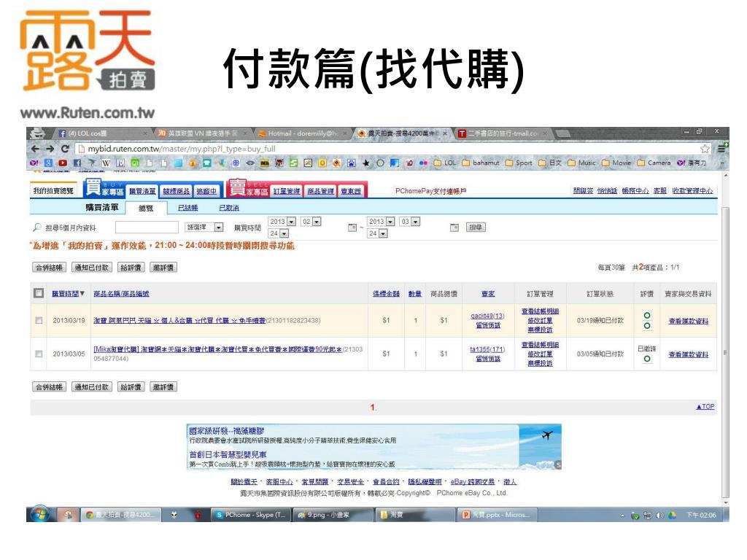Screen dimensions: 747x560
Task: Open the 首創日本智慧型嬰兒車 ad banner
Action: pyautogui.click(x=228, y=455)
